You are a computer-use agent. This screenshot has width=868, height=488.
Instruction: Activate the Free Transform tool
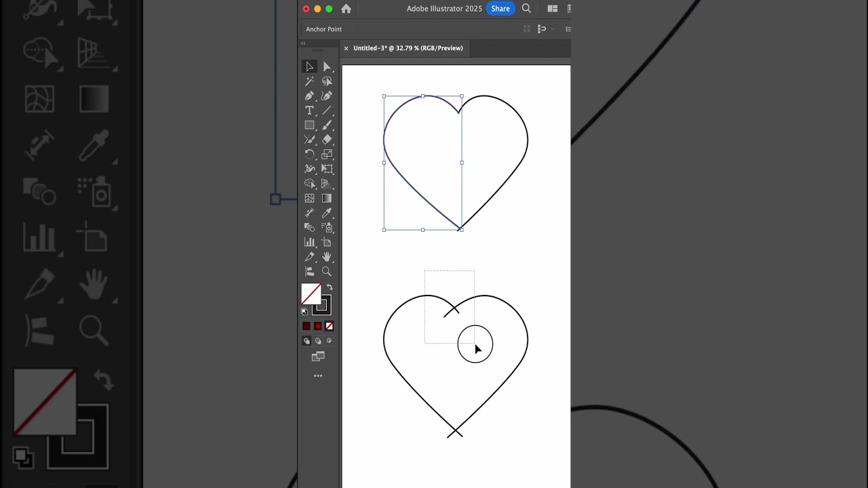(x=327, y=169)
